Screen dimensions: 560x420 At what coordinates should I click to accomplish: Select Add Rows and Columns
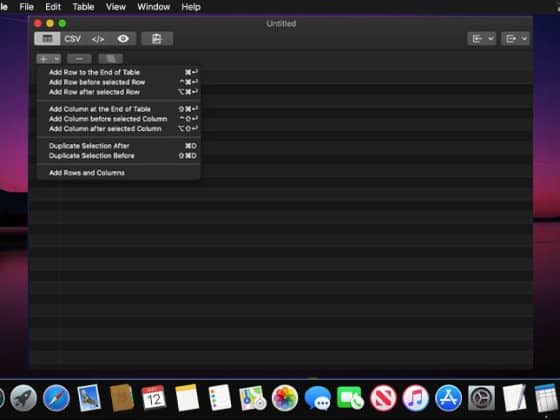[119, 173]
